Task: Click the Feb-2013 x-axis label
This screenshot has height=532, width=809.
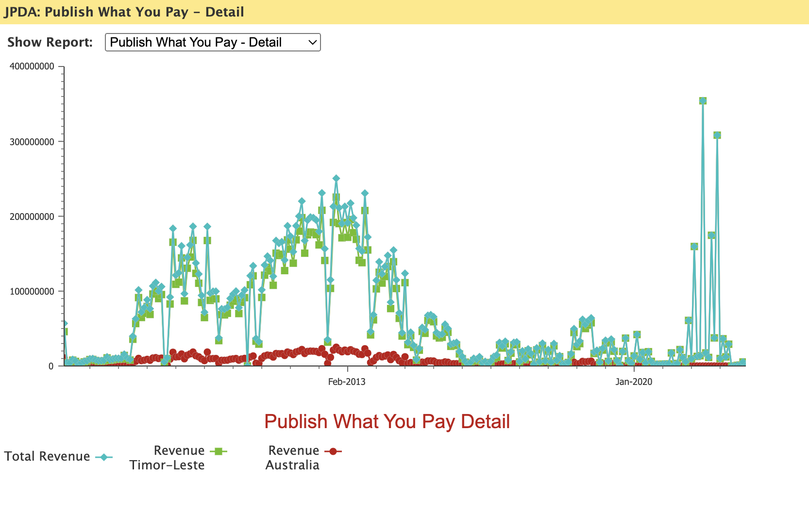Action: click(x=347, y=382)
